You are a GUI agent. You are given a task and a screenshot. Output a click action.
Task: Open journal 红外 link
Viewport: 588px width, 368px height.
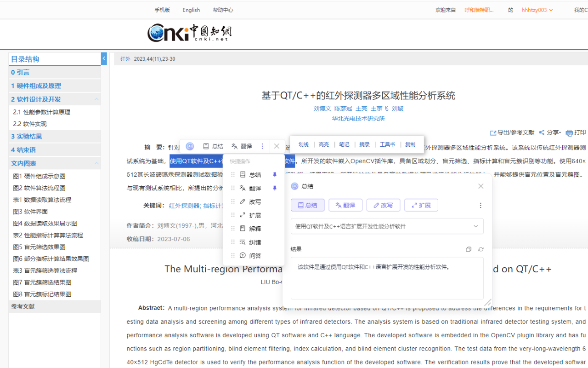coord(125,59)
